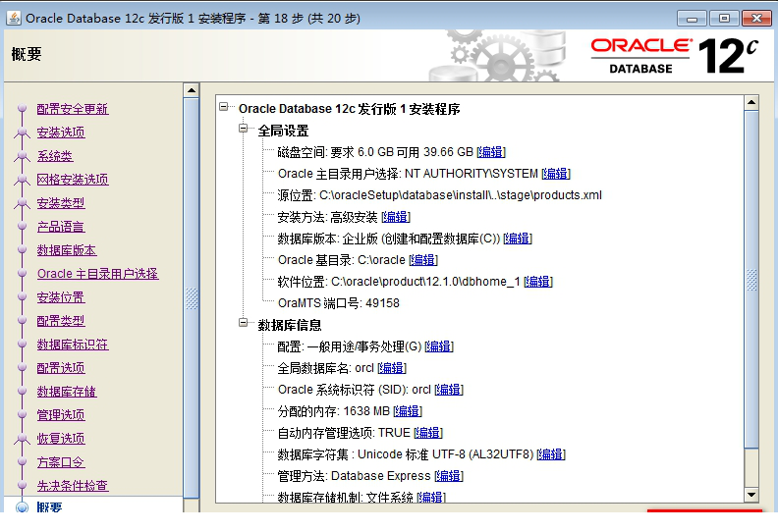Viewport: 778px width, 532px height.
Task: Select the OraMTS 端口号 49158 row
Action: (x=338, y=303)
